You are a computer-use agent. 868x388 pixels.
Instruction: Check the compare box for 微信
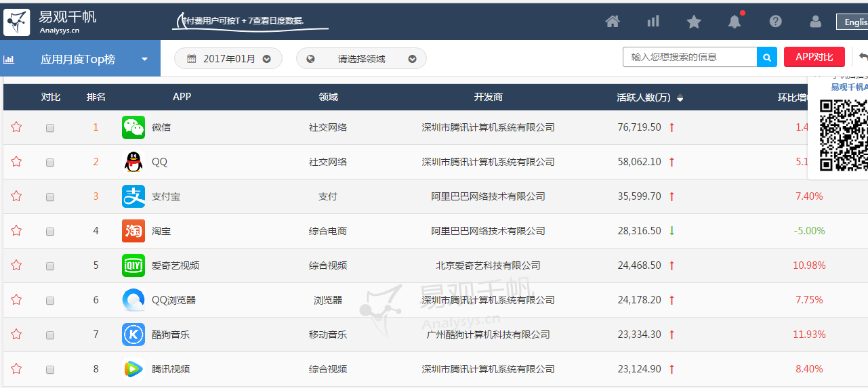click(50, 128)
